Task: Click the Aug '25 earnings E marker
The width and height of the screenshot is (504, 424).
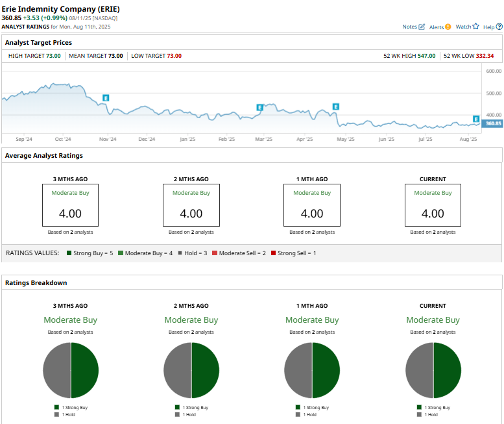Action: click(476, 119)
